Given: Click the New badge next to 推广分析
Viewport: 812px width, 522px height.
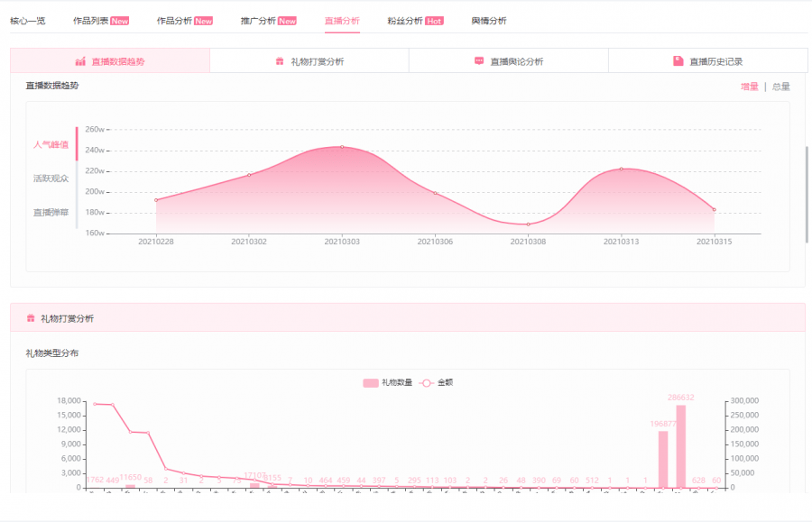Looking at the screenshot, I should (x=287, y=19).
